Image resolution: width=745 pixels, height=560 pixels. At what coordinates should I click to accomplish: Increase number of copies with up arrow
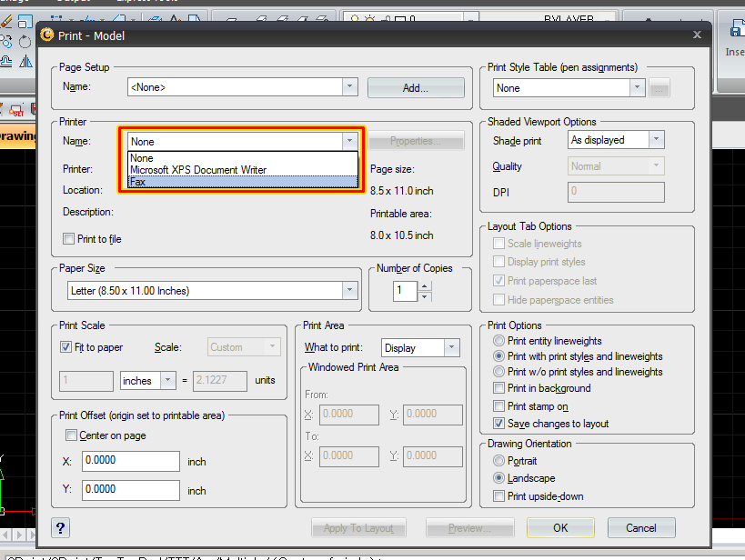click(425, 285)
